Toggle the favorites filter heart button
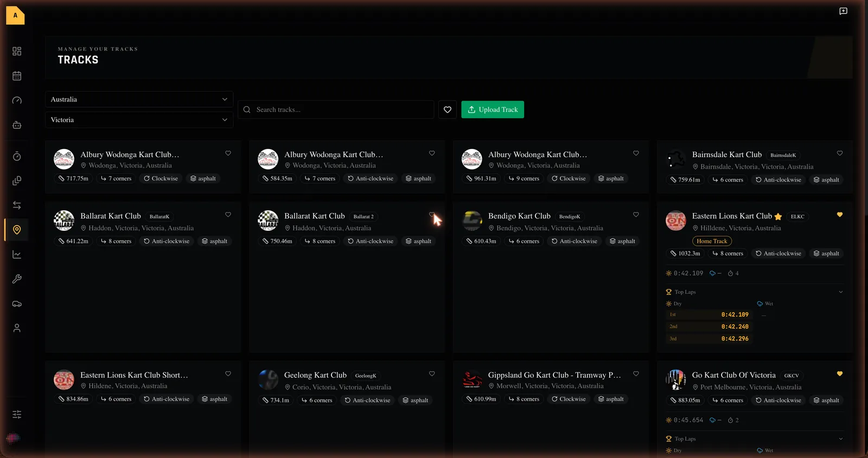The image size is (868, 458). tap(447, 109)
